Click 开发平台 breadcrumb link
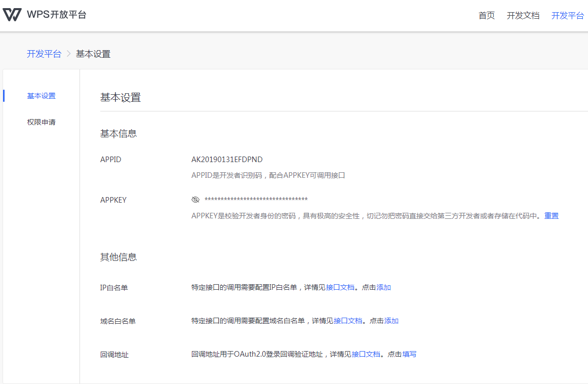This screenshot has height=384, width=588. (x=44, y=54)
